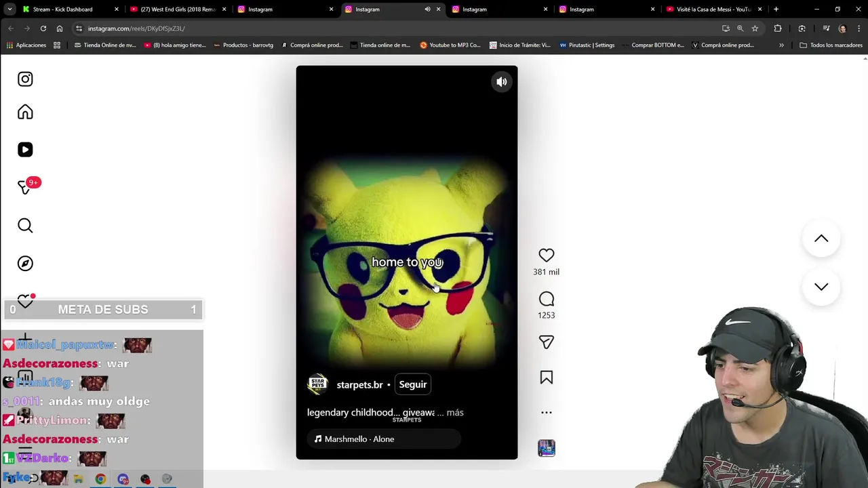Click browser Back arrow
The image size is (868, 488).
tap(11, 28)
